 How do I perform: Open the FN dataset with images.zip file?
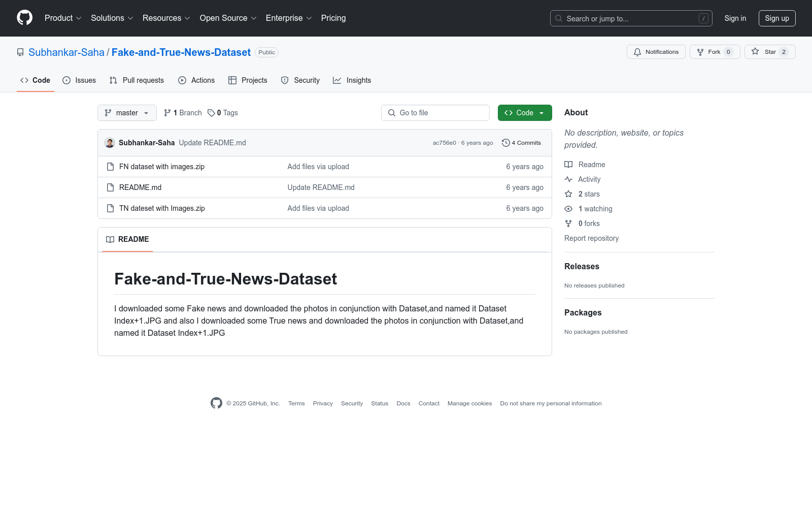(x=162, y=167)
